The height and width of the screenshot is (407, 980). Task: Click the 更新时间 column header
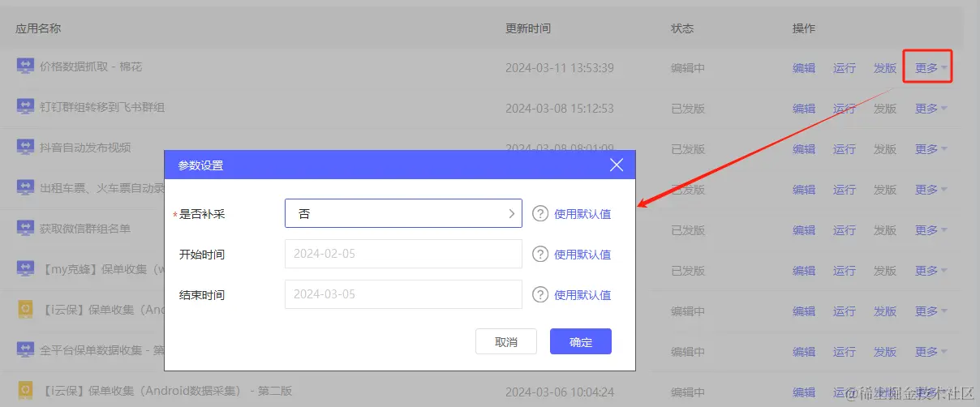click(528, 28)
